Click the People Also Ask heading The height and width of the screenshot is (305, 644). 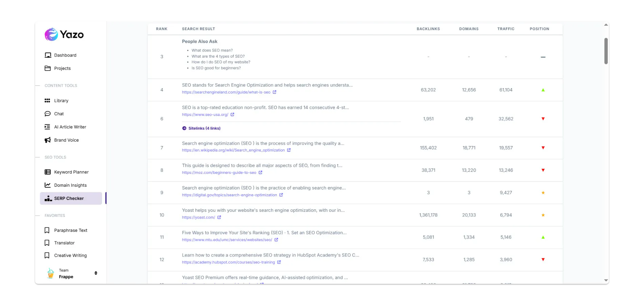200,41
